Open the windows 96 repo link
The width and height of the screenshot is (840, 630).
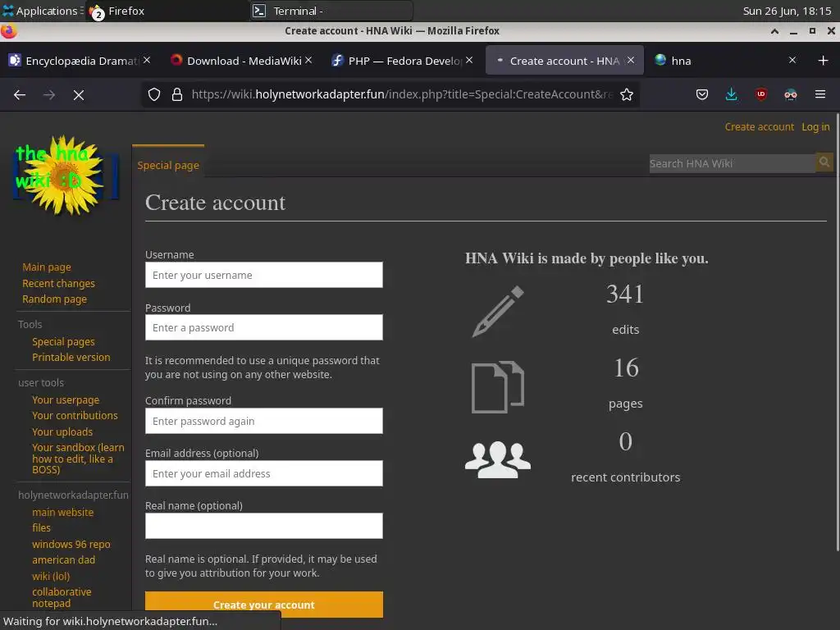(71, 544)
